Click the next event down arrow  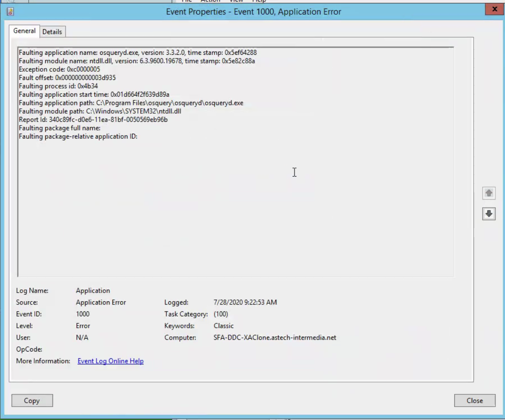489,214
